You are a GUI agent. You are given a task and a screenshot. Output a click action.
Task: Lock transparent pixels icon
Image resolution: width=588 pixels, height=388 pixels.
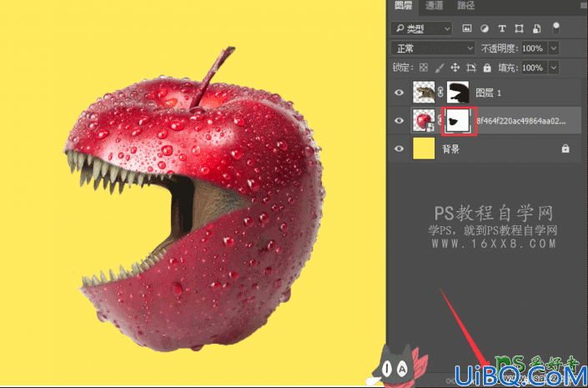coord(424,68)
